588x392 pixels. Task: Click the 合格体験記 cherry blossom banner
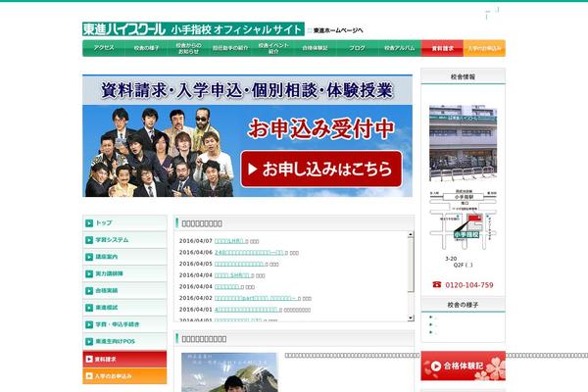(464, 367)
